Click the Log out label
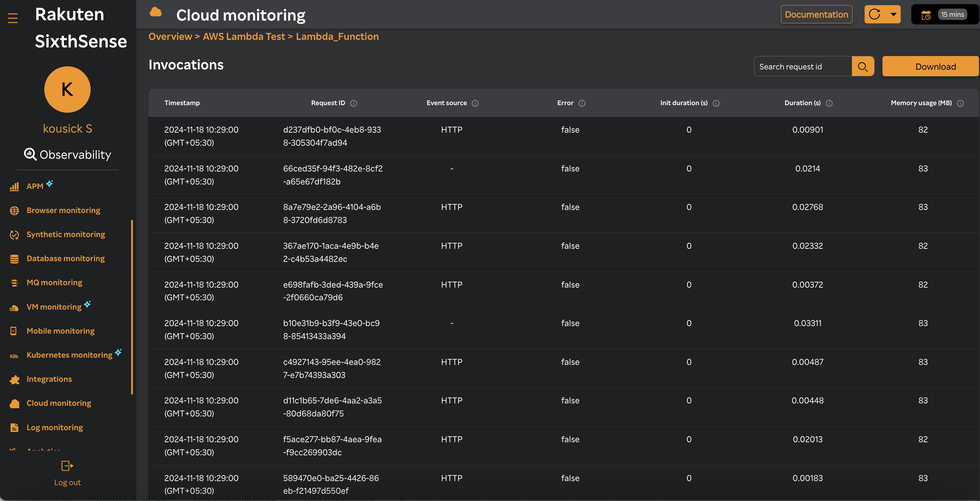The width and height of the screenshot is (980, 501). pyautogui.click(x=67, y=482)
